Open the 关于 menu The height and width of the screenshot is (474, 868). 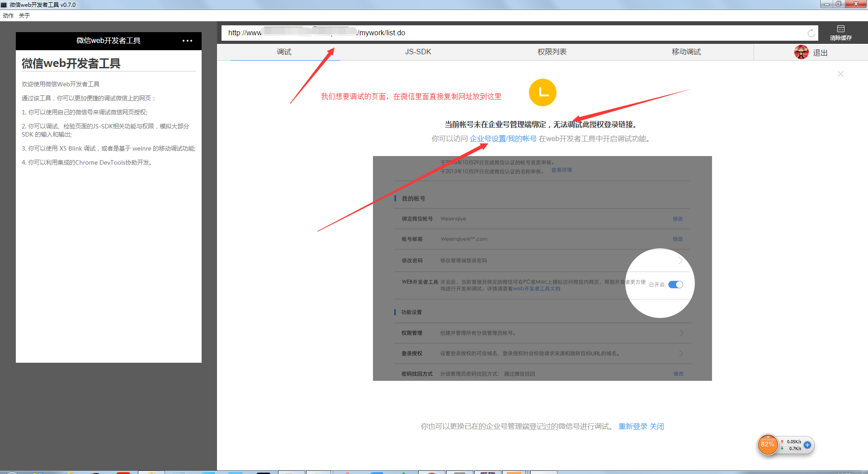[x=24, y=15]
